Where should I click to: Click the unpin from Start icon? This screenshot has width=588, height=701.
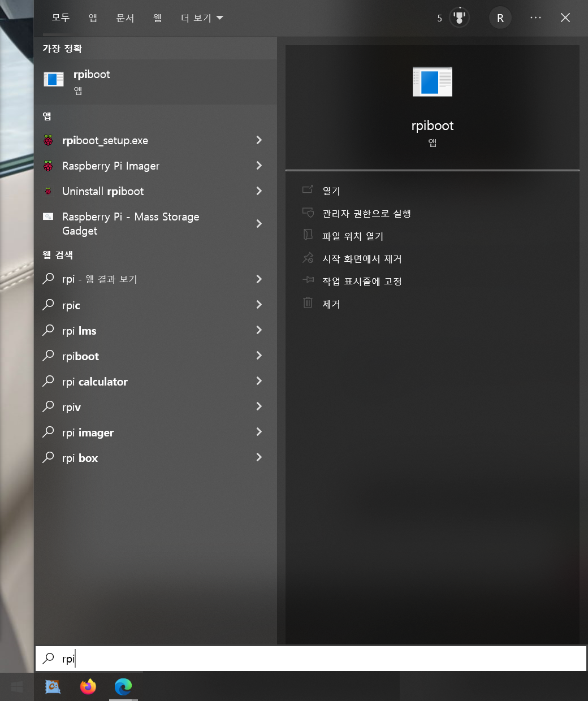point(308,258)
